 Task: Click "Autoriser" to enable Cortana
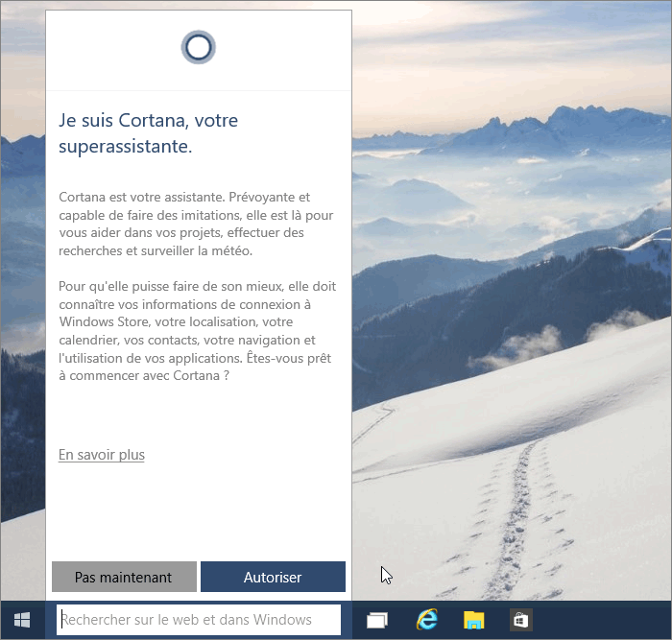(273, 577)
